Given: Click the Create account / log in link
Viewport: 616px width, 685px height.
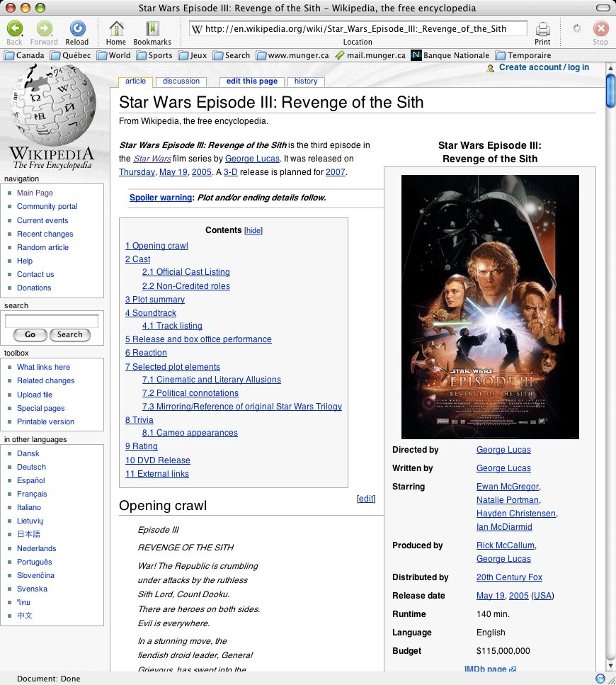Looking at the screenshot, I should click(x=544, y=67).
